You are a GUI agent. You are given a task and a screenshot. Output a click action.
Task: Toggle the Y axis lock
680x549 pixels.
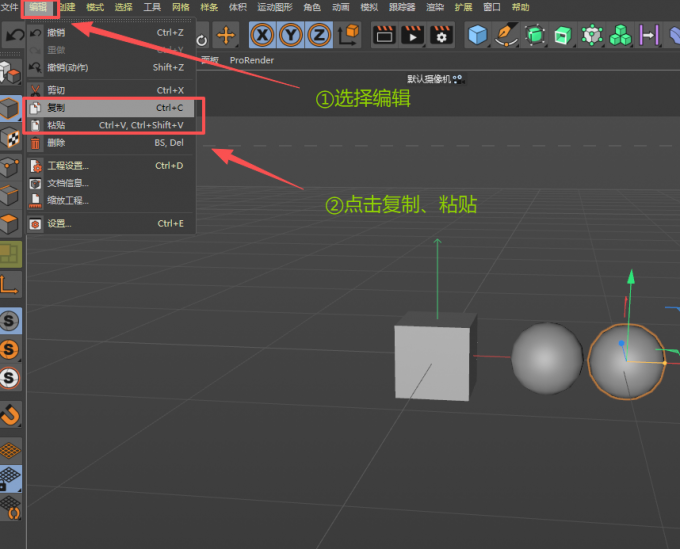291,36
